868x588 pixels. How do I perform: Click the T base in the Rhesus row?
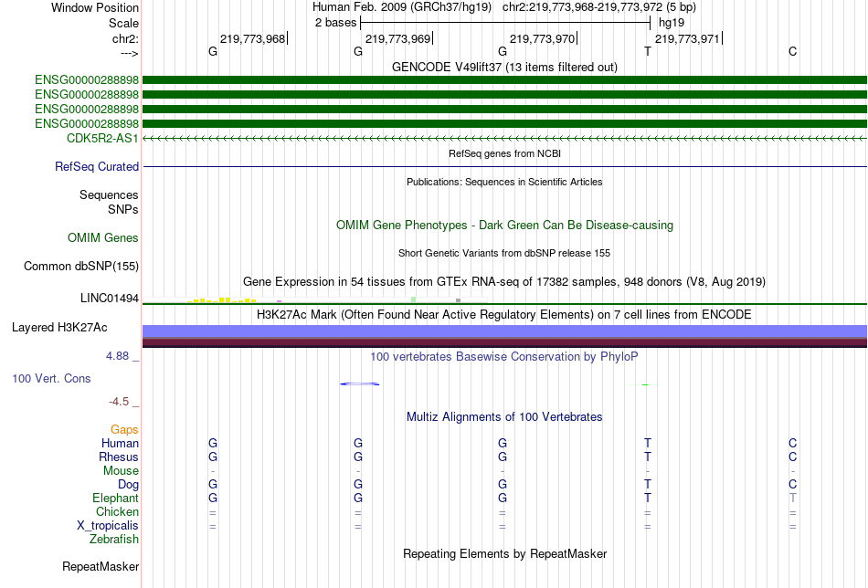click(648, 457)
